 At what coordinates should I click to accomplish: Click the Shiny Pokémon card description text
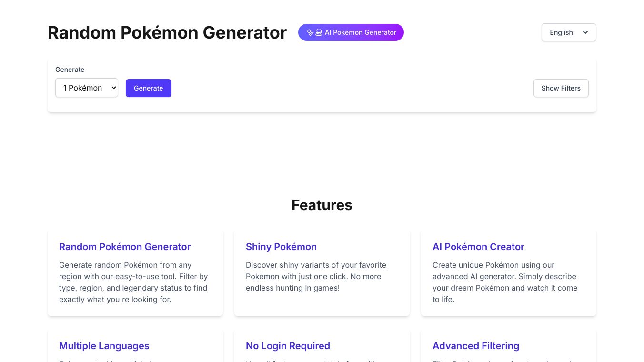(316, 276)
